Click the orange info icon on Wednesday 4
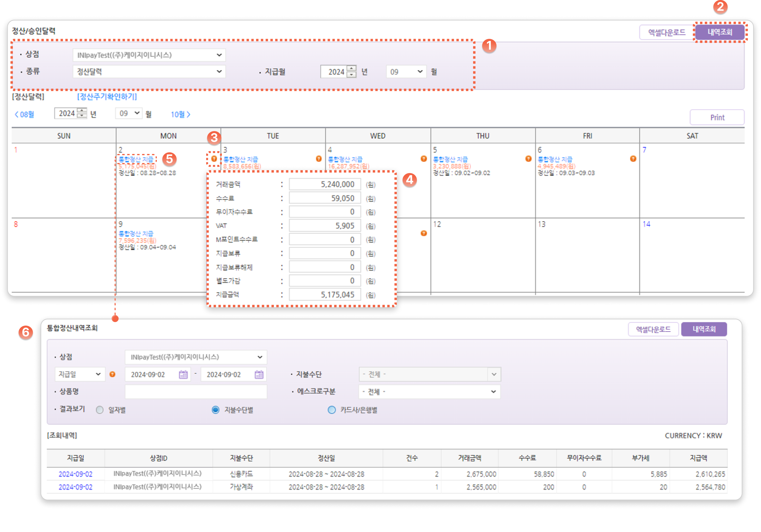This screenshot has width=761, height=532. 423,159
